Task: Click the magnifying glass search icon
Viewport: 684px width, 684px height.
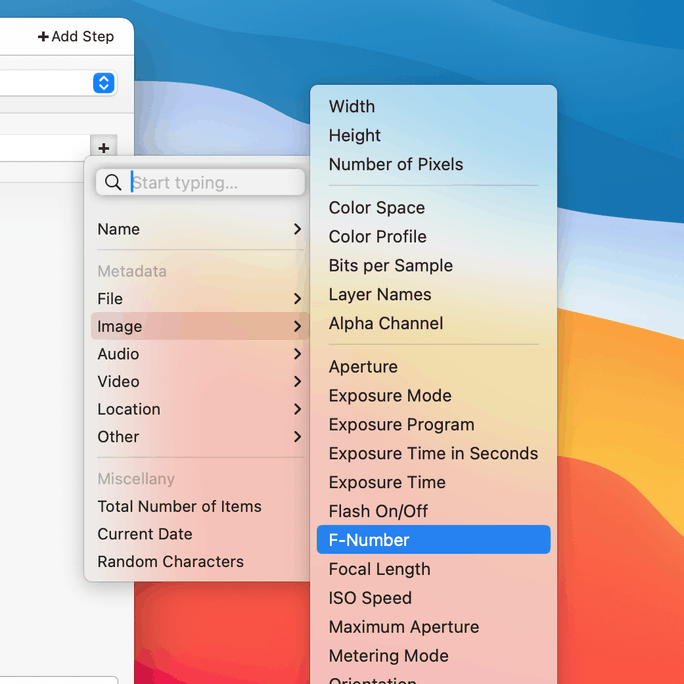Action: [x=113, y=182]
